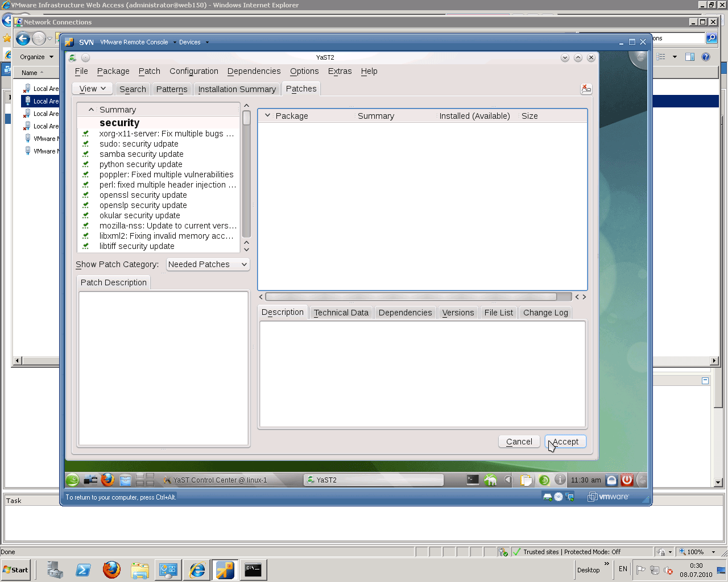This screenshot has height=582, width=728.
Task: Toggle the status icon for the python security patch
Action: 86,164
